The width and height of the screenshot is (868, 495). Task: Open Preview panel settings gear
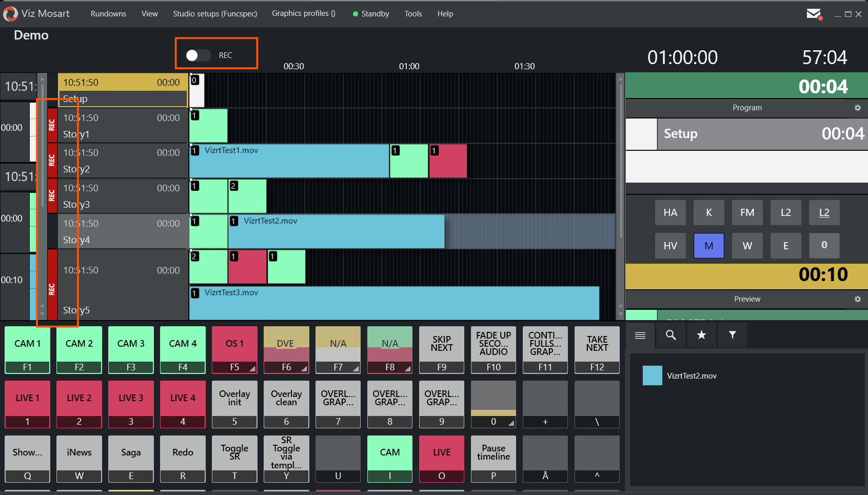coord(857,299)
